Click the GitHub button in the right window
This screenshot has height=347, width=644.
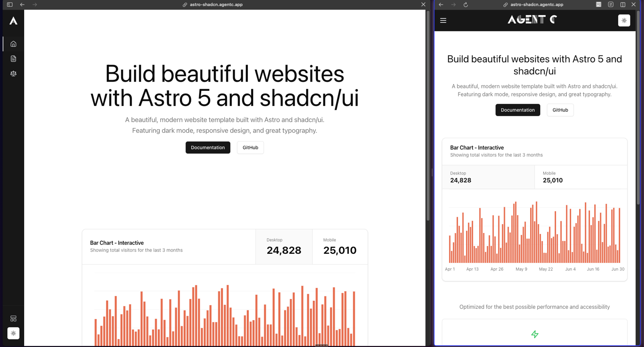[x=560, y=110]
